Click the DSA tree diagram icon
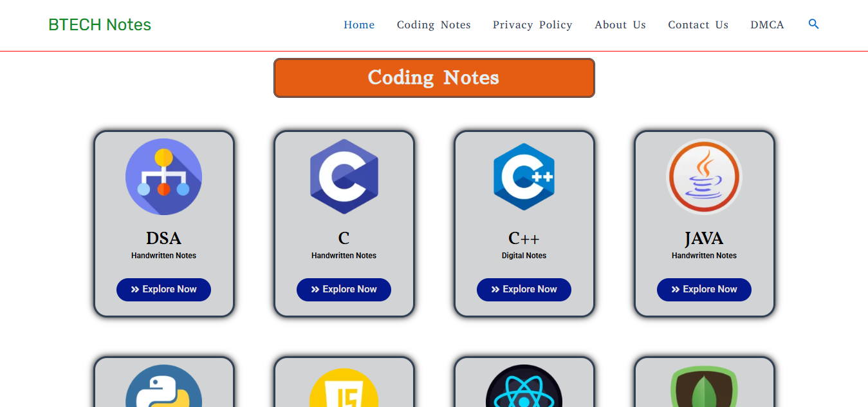The width and height of the screenshot is (868, 407). [163, 176]
